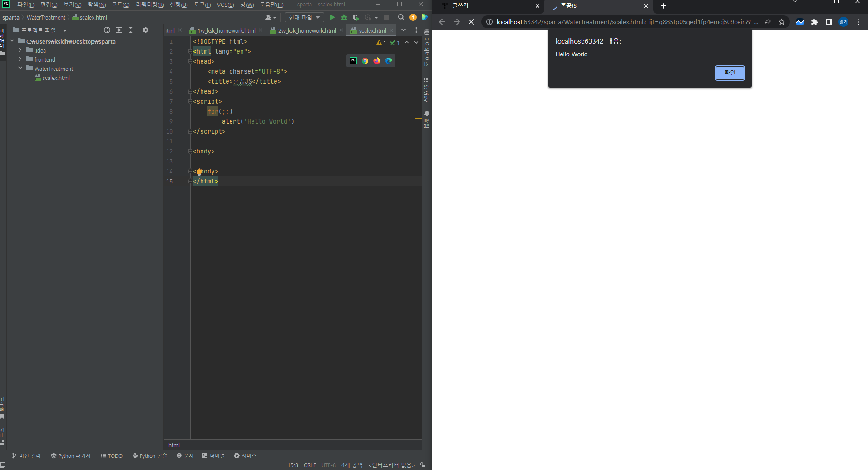Collapse the WaterTreatment folder in the project tree
868x470 pixels.
click(x=20, y=68)
